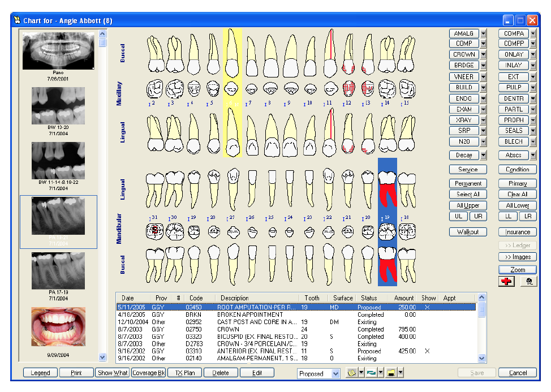The height and width of the screenshot is (392, 551).
Task: Expand the dropdown arrow next to Decay
Action: pos(483,155)
